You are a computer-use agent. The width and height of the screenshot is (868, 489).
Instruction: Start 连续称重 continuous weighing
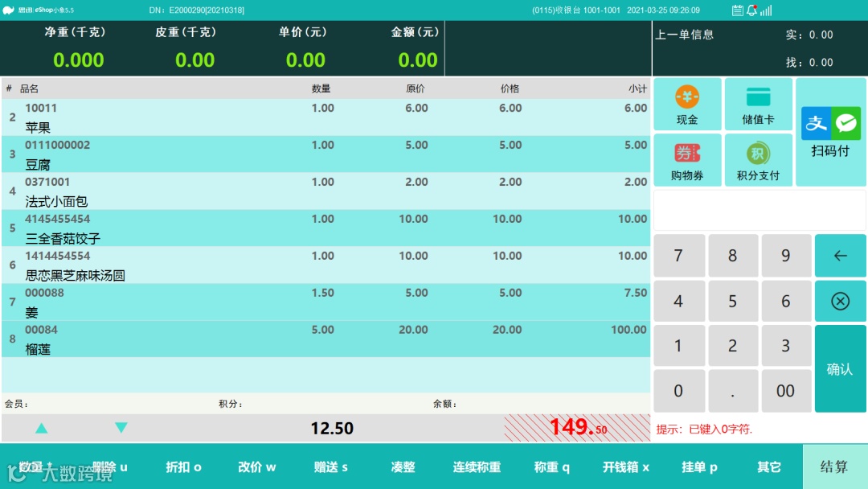point(477,466)
